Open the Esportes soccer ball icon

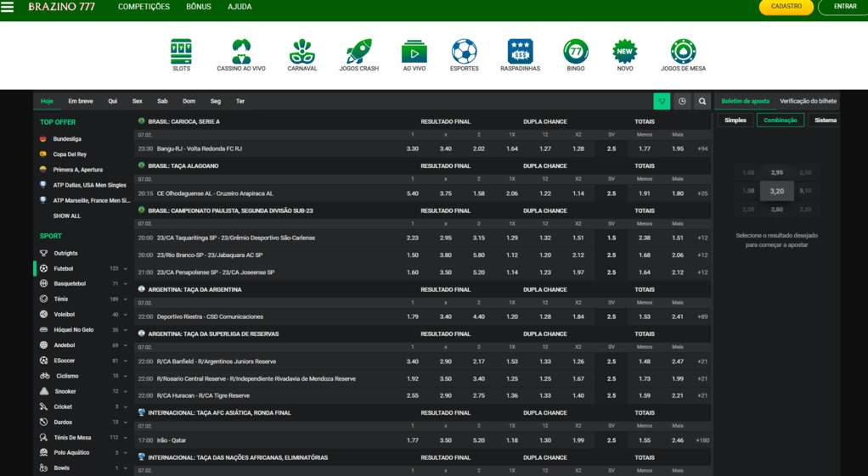(x=464, y=52)
